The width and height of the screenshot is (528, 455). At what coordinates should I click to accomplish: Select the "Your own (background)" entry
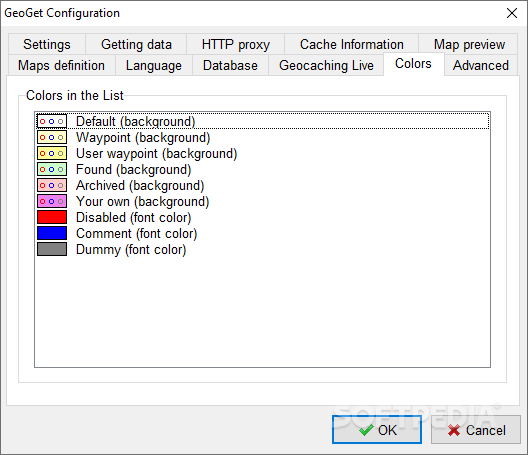click(262, 201)
